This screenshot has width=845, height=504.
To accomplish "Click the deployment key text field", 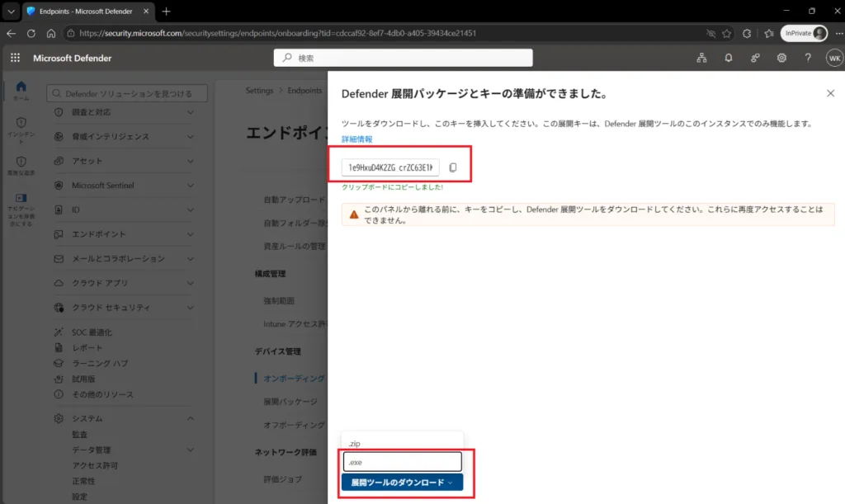I will (390, 167).
